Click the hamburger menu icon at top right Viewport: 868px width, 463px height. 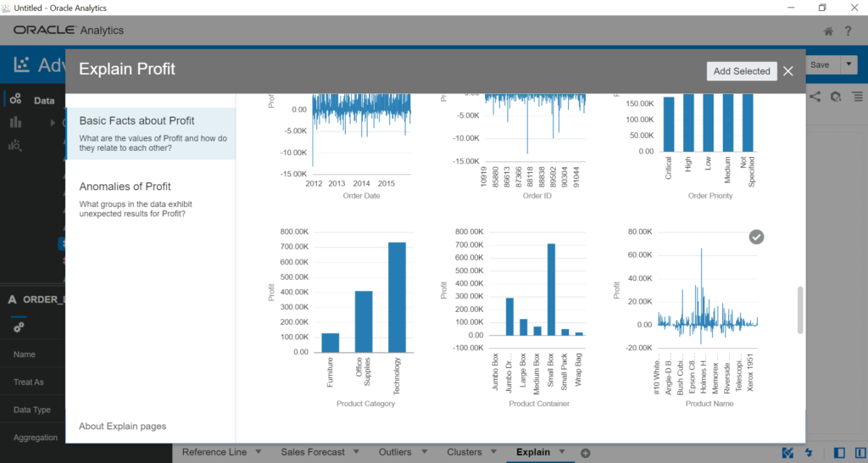[858, 97]
